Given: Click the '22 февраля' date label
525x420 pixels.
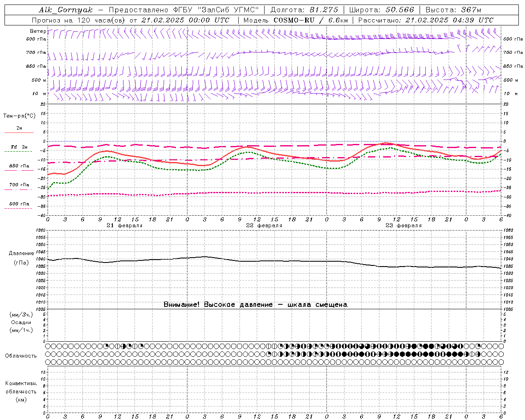Looking at the screenshot, I should [264, 226].
